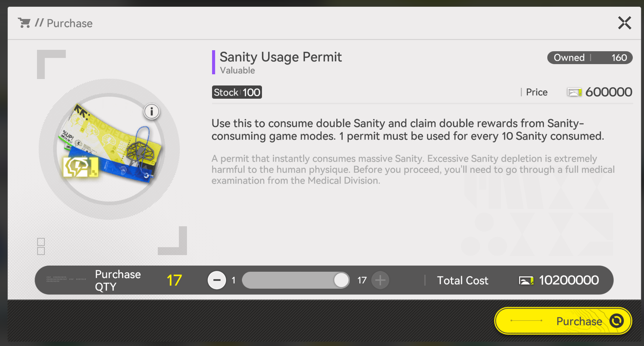The height and width of the screenshot is (346, 644).
Task: Increase purchase quantity with plus button
Action: 380,280
